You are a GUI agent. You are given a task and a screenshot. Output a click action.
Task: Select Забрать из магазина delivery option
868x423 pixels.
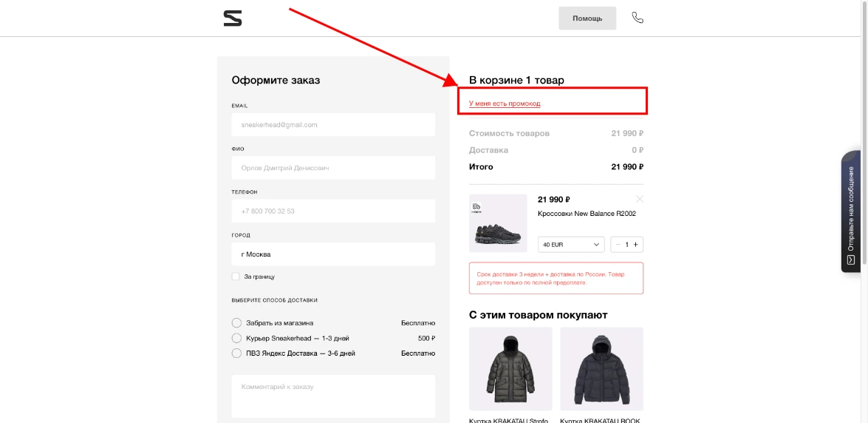(236, 323)
